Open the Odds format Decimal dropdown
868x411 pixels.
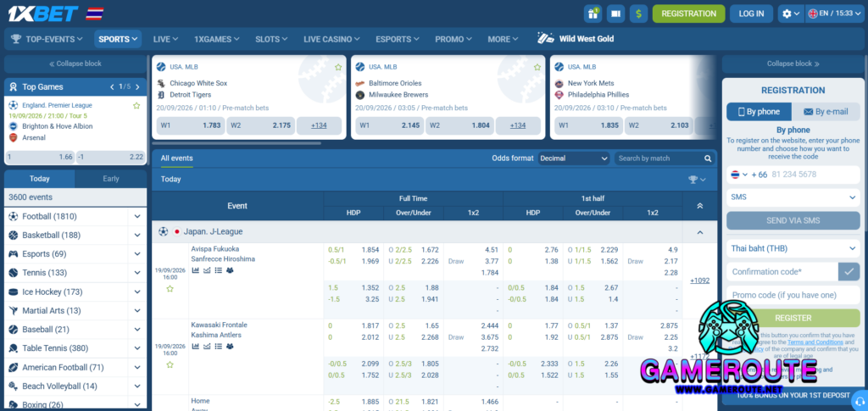tap(574, 158)
